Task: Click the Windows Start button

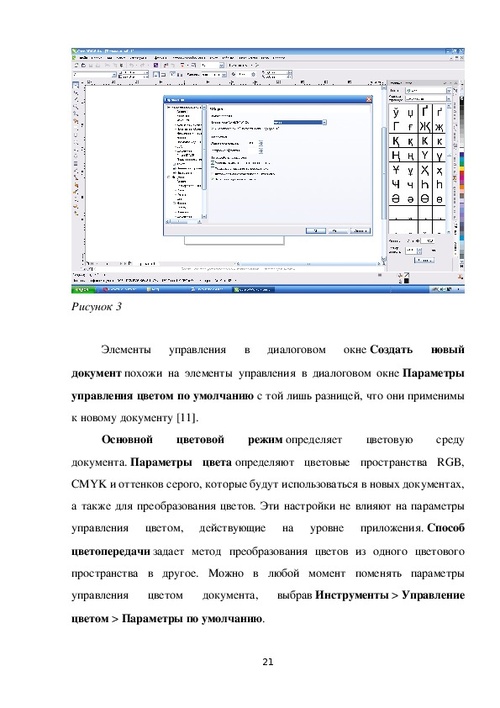Action: [x=83, y=289]
